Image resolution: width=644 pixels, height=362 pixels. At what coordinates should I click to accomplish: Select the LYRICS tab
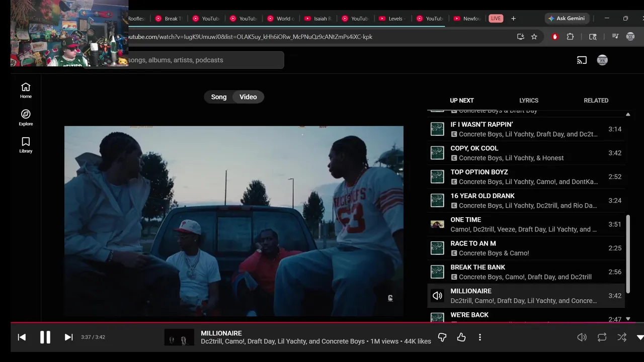coord(529,101)
